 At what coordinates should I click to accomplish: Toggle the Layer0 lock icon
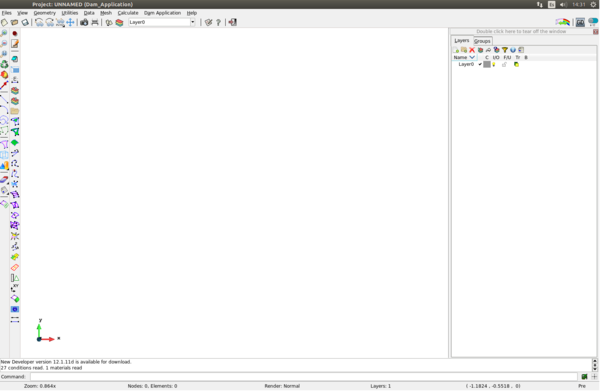pos(504,65)
